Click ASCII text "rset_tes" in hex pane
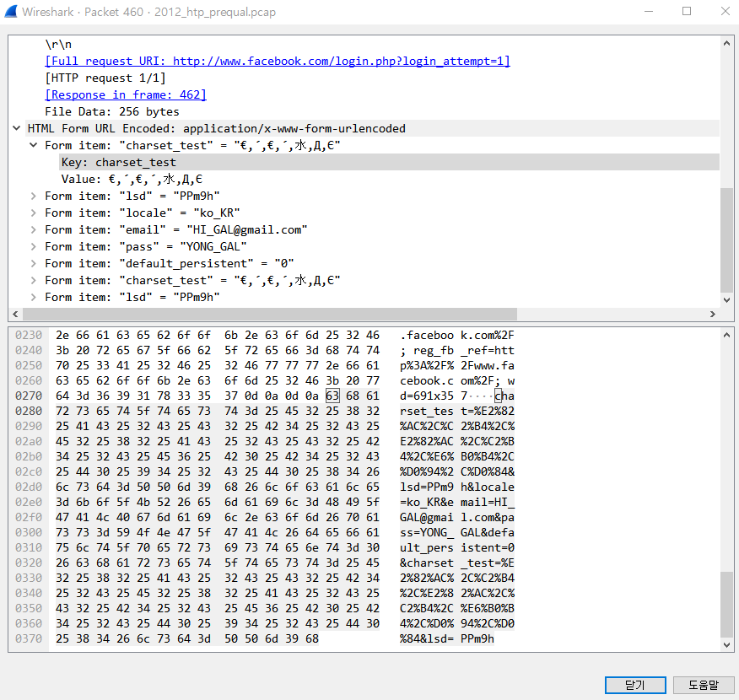This screenshot has width=739, height=700. tap(427, 412)
